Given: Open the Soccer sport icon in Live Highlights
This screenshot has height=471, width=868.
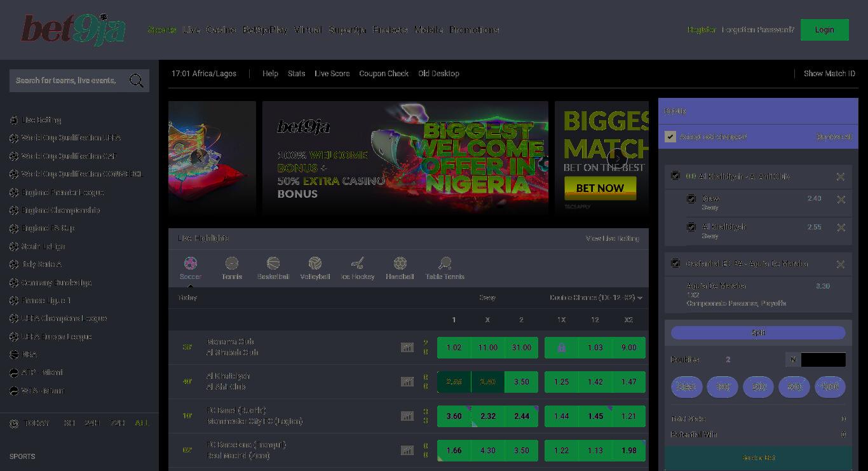Looking at the screenshot, I should pyautogui.click(x=190, y=263).
